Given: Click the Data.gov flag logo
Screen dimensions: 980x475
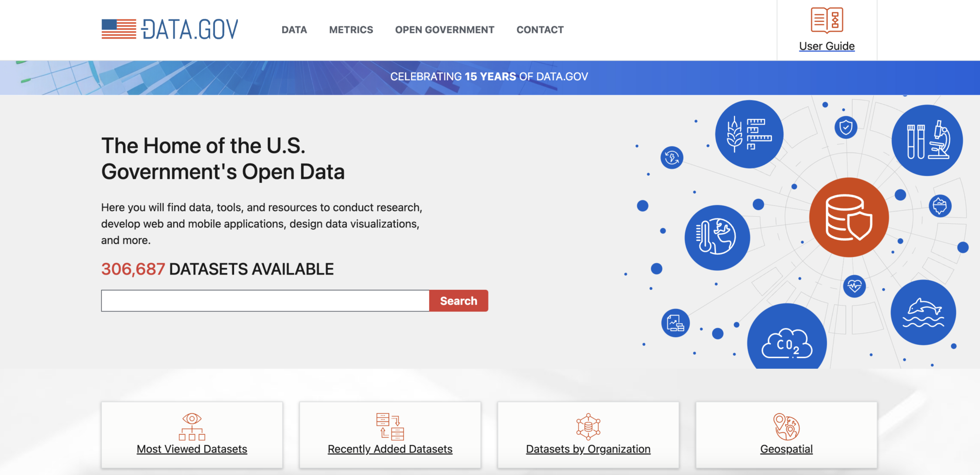Looking at the screenshot, I should point(117,29).
